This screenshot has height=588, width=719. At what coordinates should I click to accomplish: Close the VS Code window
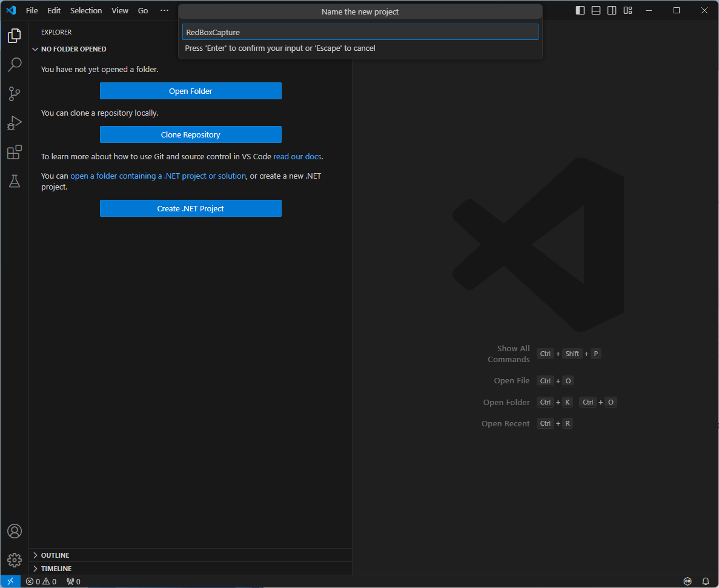(704, 10)
